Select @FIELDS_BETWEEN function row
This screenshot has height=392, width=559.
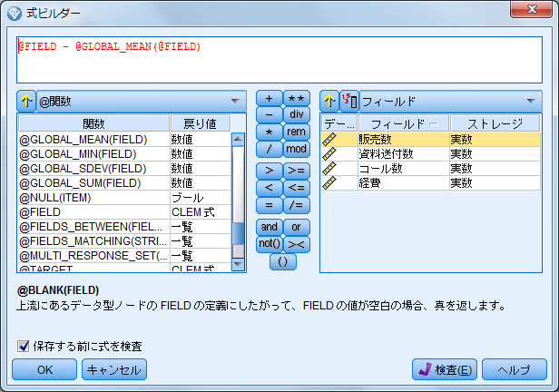pyautogui.click(x=124, y=227)
